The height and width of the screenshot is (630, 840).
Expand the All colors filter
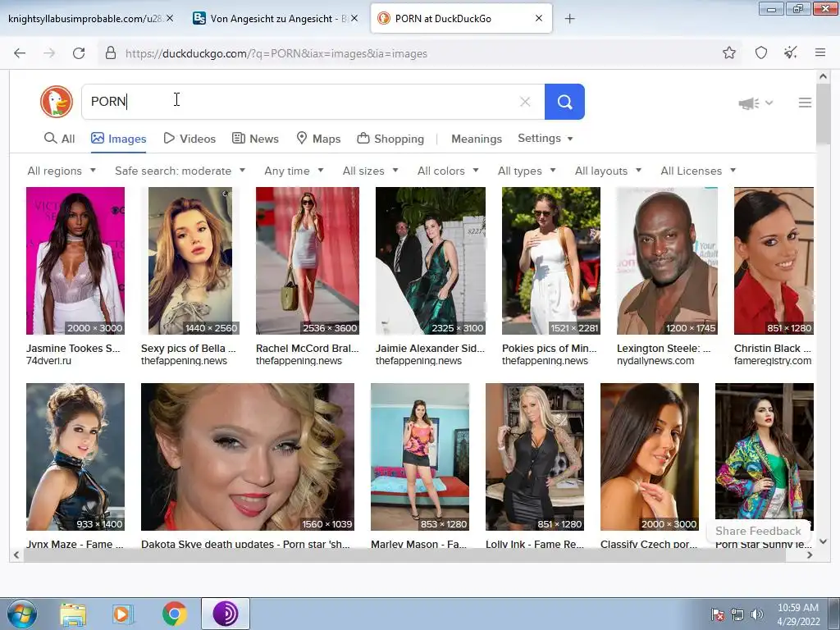click(448, 171)
